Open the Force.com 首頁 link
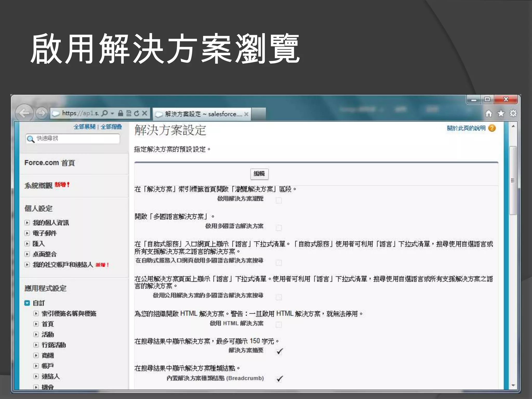532x399 pixels. 50,163
